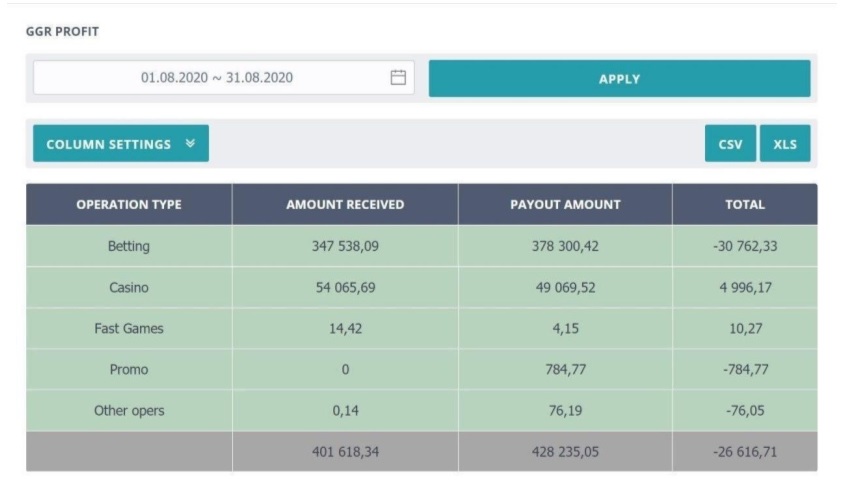Click the Casino operation type cell
The width and height of the screenshot is (847, 480).
(x=128, y=288)
